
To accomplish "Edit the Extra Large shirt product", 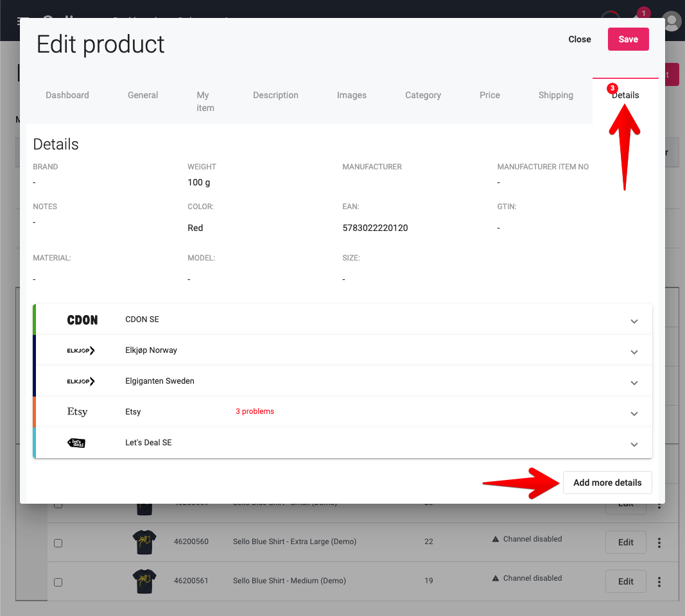I will point(625,542).
